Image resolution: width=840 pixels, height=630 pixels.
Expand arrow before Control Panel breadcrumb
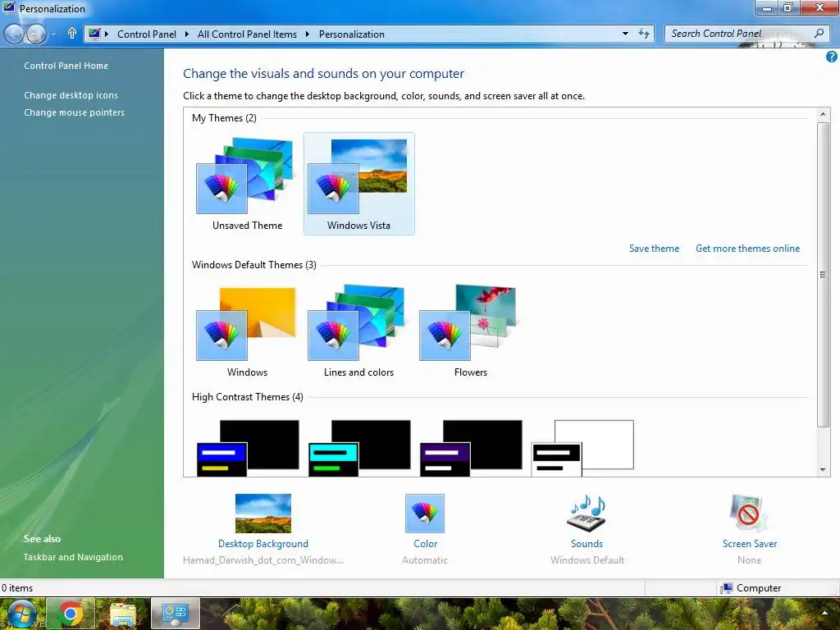[107, 34]
